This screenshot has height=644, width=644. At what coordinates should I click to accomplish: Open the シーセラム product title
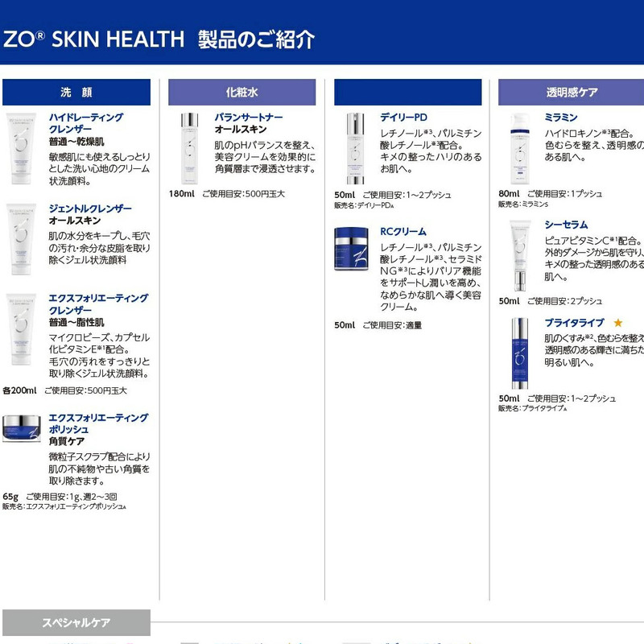[x=566, y=225]
